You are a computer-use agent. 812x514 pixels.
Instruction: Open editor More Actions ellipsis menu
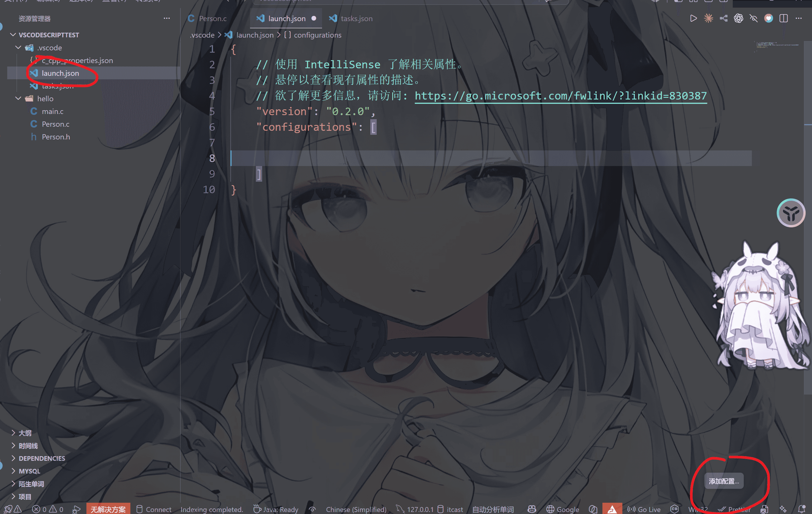coord(798,18)
